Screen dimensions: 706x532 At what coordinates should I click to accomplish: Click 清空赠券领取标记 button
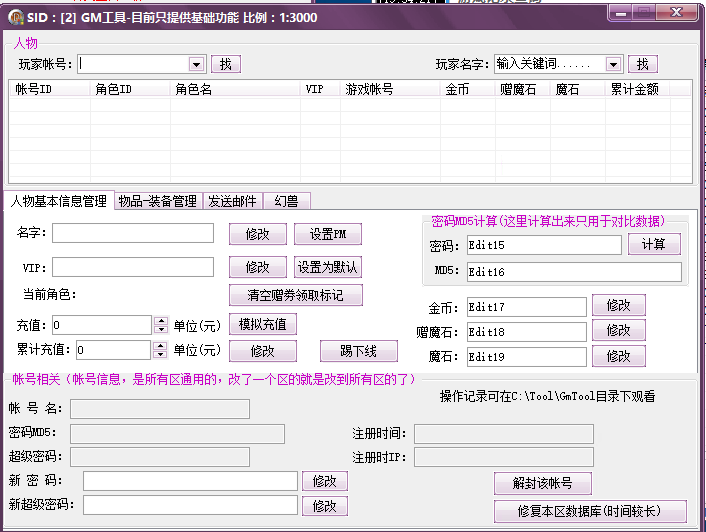[x=295, y=295]
